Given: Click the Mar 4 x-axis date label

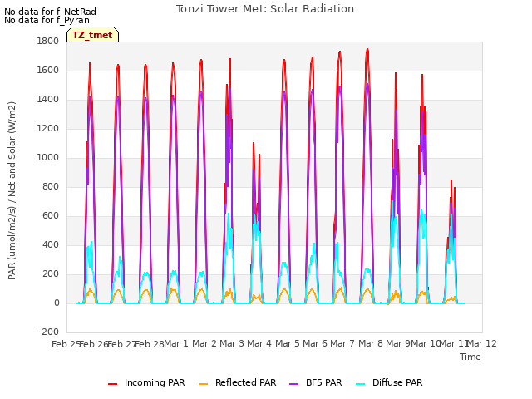Looking at the screenshot, I should point(259,343).
